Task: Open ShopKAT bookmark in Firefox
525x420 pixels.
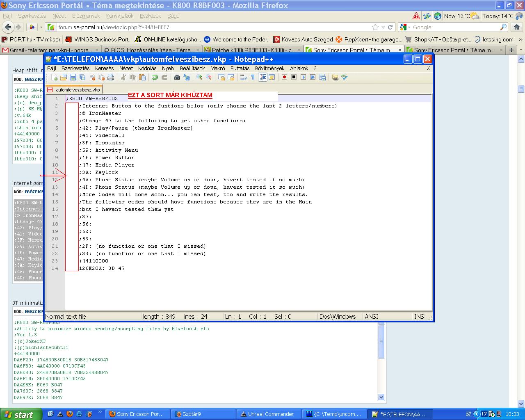Action: click(x=438, y=39)
